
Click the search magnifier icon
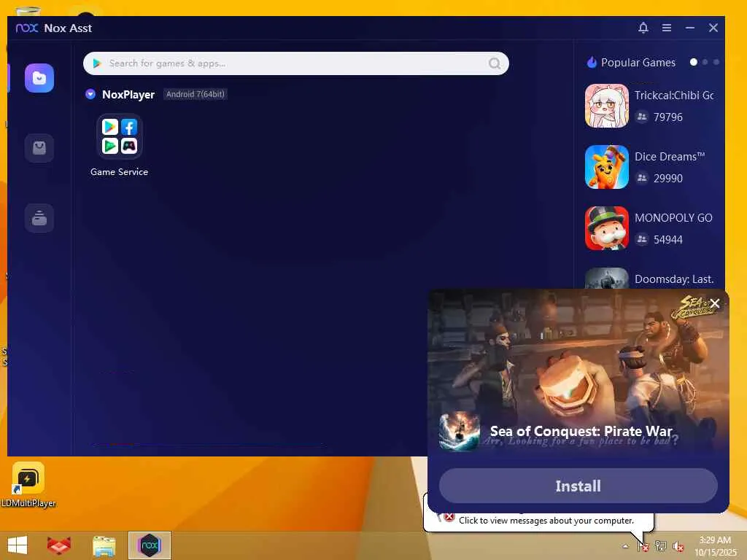pos(495,63)
